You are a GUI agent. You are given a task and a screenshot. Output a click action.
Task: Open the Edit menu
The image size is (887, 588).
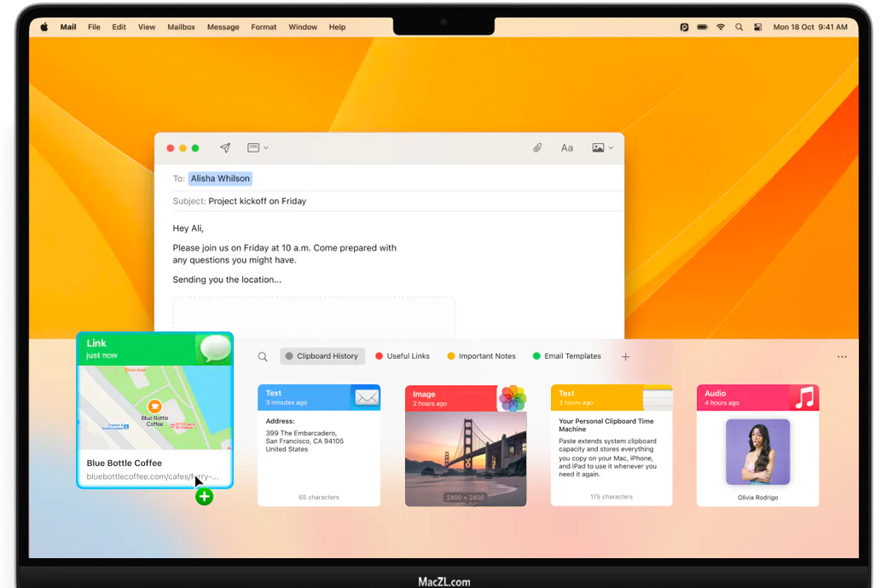point(119,26)
